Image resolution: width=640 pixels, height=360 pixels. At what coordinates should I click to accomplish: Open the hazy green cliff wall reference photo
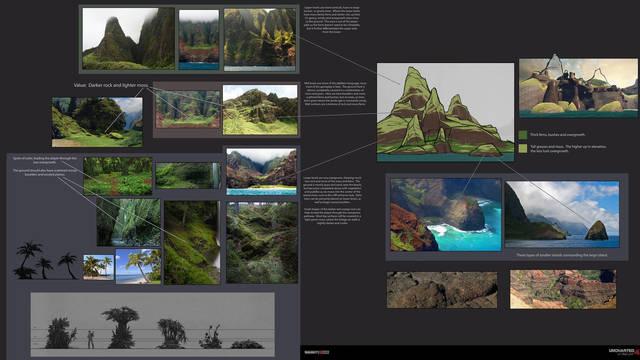click(x=188, y=109)
